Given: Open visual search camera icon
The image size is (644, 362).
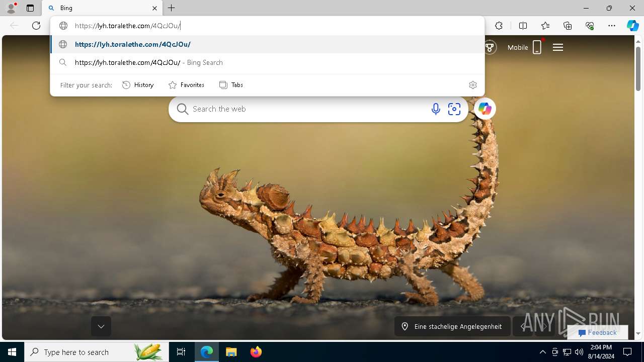Looking at the screenshot, I should click(454, 109).
